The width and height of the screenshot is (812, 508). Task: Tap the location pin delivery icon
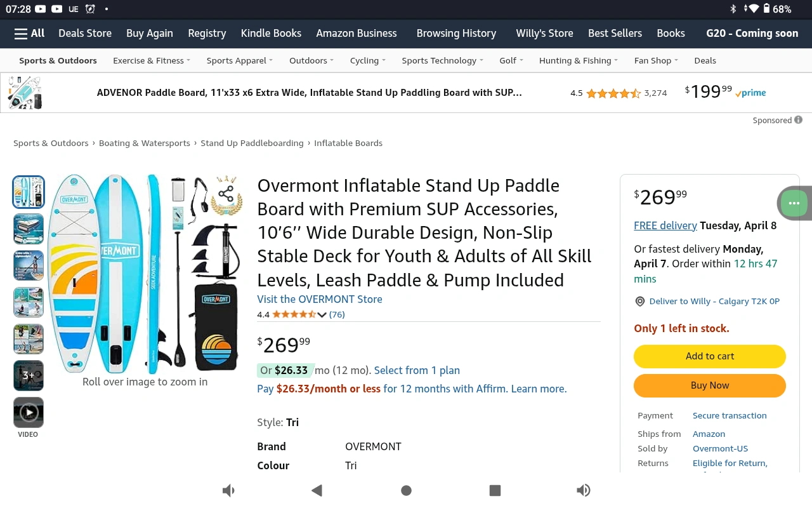pos(640,302)
